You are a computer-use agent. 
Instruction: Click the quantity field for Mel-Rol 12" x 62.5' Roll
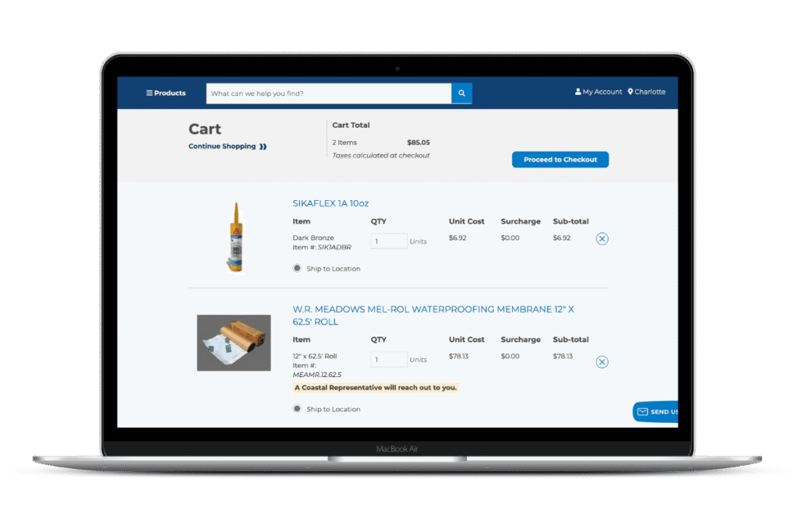point(389,360)
